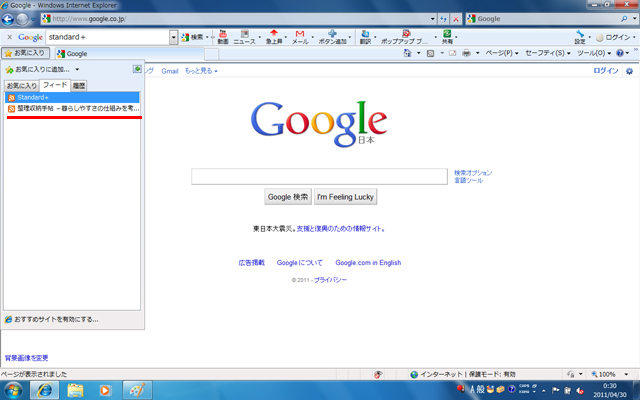The image size is (640, 400).
Task: Open the Gmail link in Google navbar
Action: [x=170, y=71]
